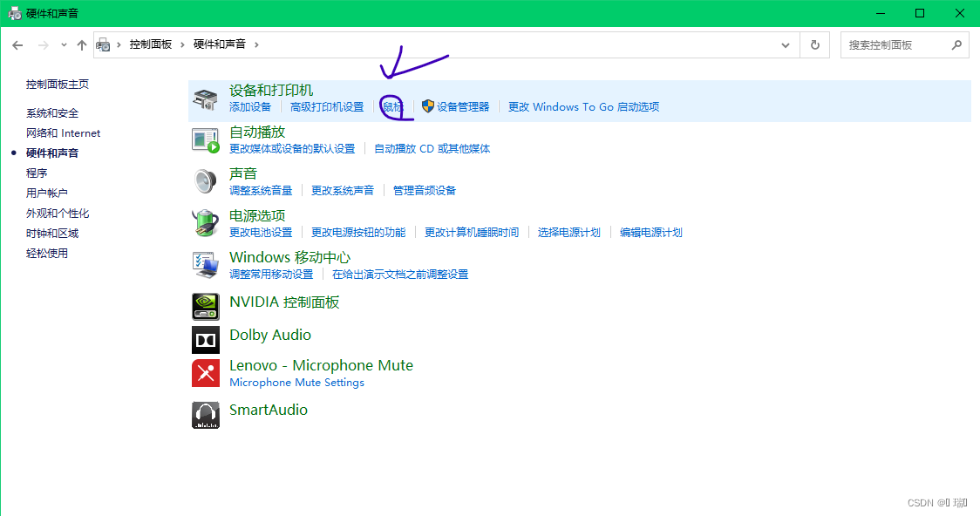The height and width of the screenshot is (516, 980).
Task: Click the search magnifier icon
Action: click(x=956, y=45)
